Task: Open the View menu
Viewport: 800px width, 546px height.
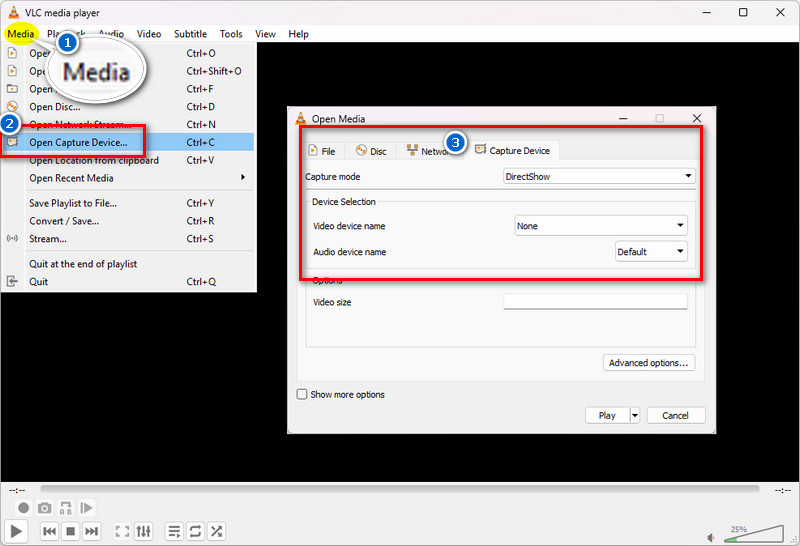Action: 265,34
